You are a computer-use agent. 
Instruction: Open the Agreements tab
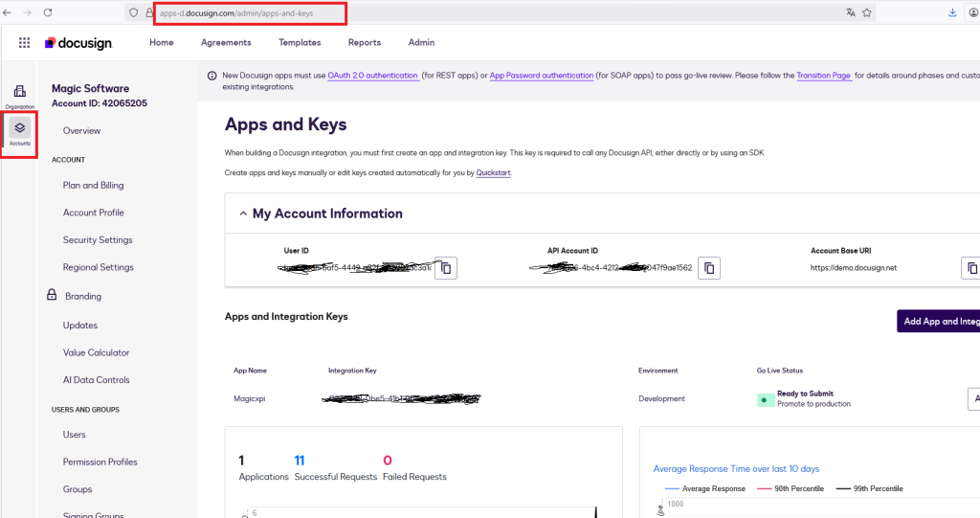226,42
